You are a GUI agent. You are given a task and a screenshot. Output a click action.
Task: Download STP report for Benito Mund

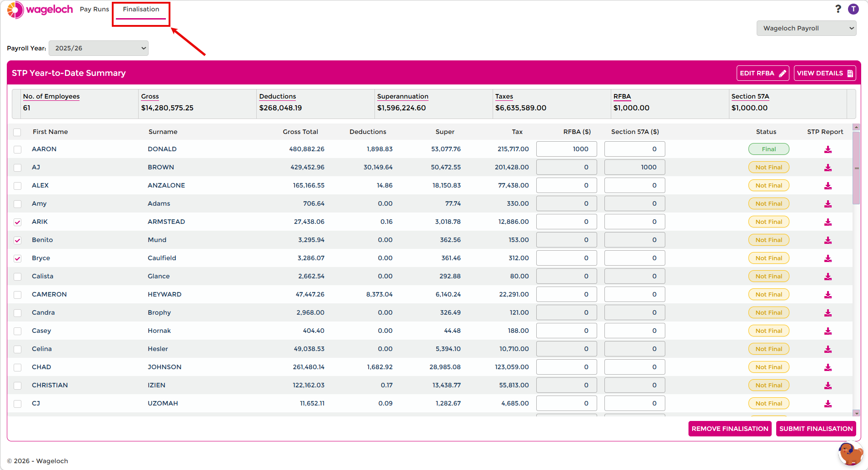click(x=828, y=240)
